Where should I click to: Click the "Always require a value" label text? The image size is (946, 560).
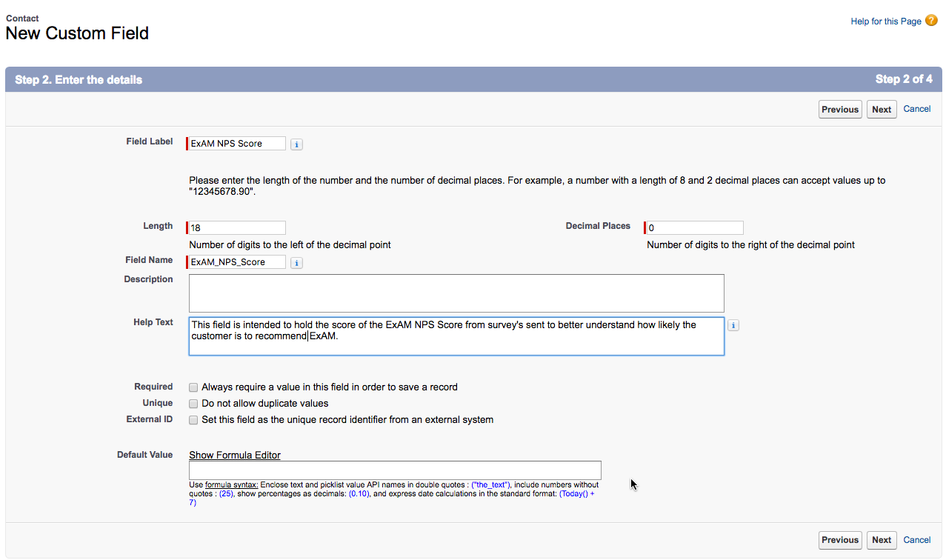click(x=330, y=387)
